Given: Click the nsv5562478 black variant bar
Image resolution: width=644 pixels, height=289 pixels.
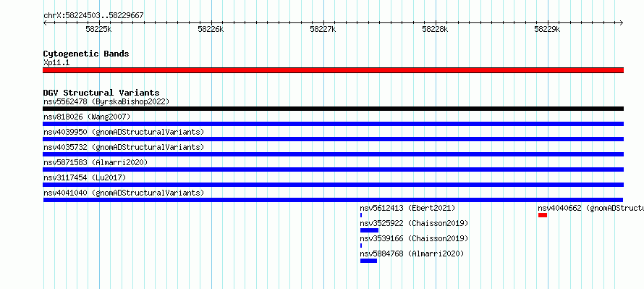Looking at the screenshot, I should pyautogui.click(x=333, y=109).
